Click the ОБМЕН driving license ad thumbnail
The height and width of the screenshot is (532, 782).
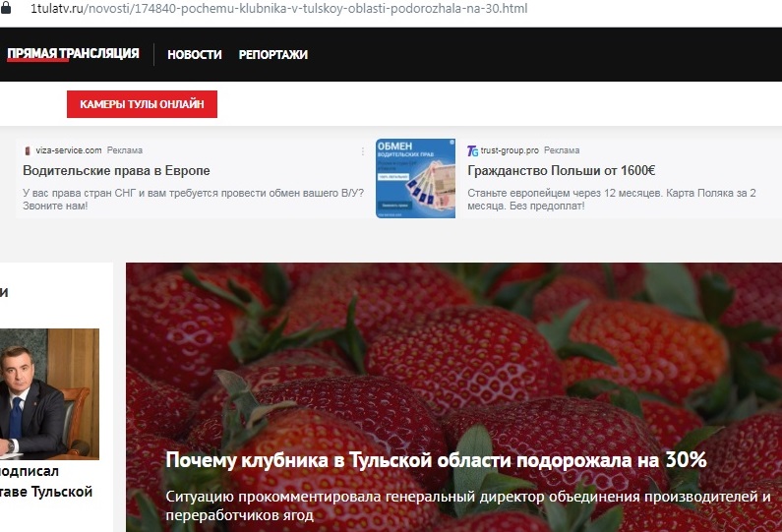415,179
